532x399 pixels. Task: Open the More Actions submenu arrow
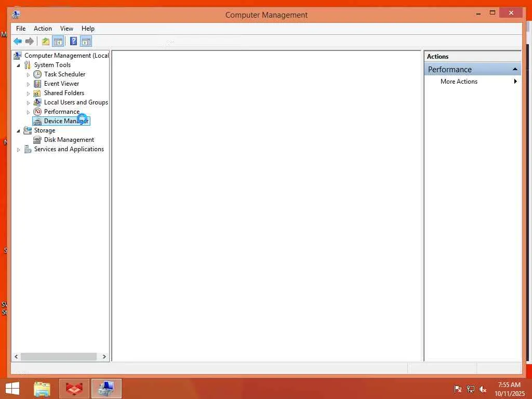[x=515, y=82]
